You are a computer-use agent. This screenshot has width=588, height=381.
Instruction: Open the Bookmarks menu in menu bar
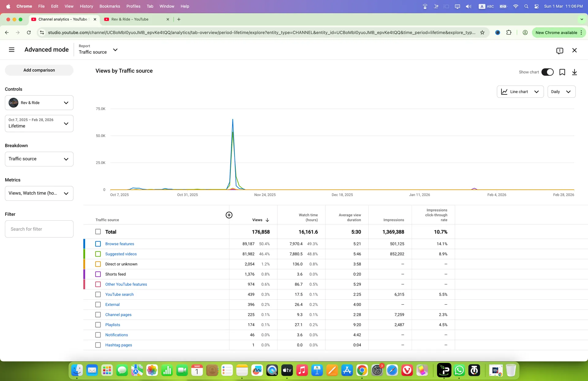[110, 6]
